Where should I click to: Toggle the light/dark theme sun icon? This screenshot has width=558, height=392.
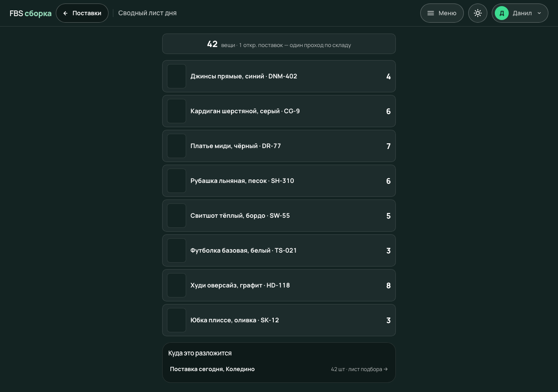(478, 13)
